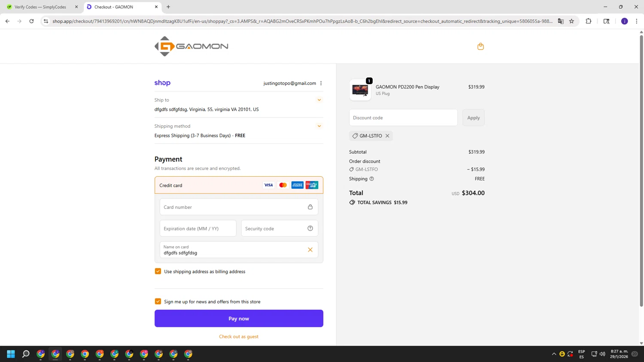Open the taskbar clock and date
This screenshot has height=362, width=644.
(x=619, y=354)
